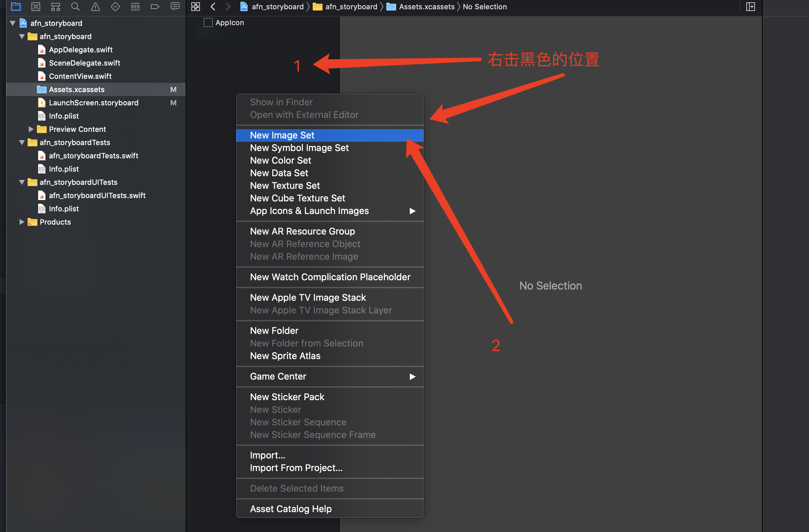809x532 pixels.
Task: Choose New Sticker Pack
Action: point(330,397)
